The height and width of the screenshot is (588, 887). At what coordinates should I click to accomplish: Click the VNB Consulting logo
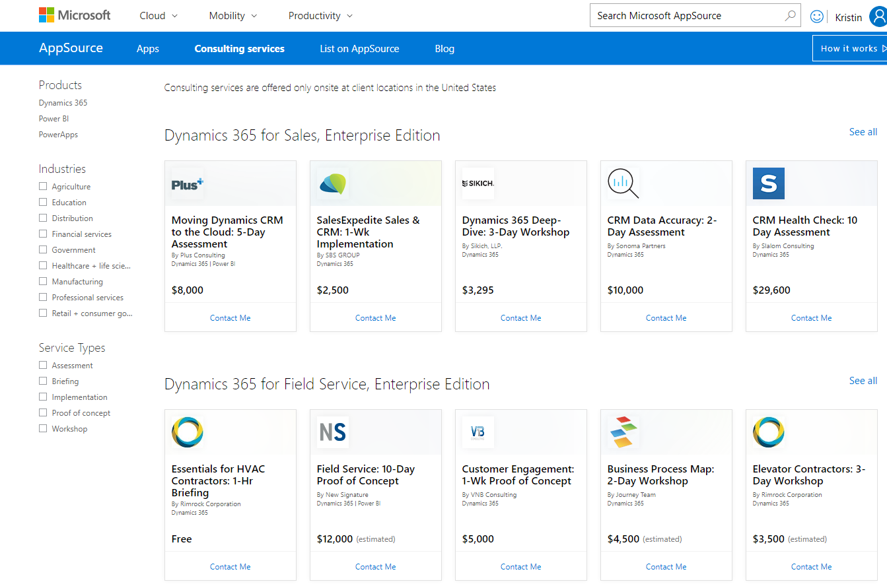point(478,433)
